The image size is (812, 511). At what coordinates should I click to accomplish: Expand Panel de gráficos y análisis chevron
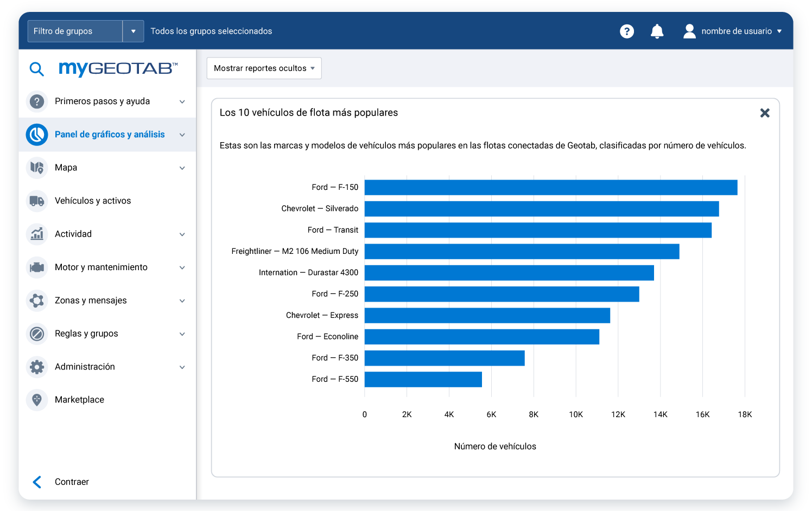click(182, 135)
